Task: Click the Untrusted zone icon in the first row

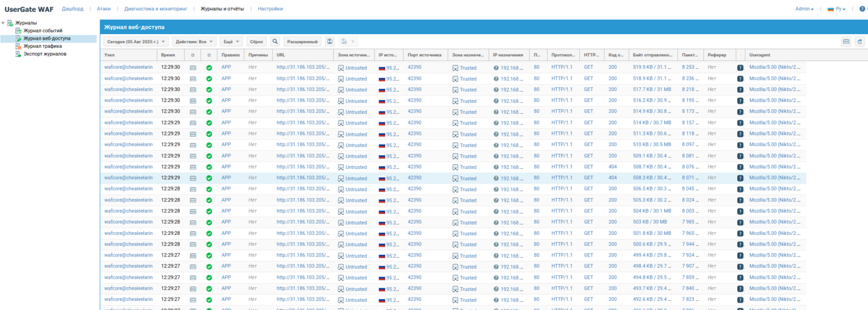Action: [341, 68]
